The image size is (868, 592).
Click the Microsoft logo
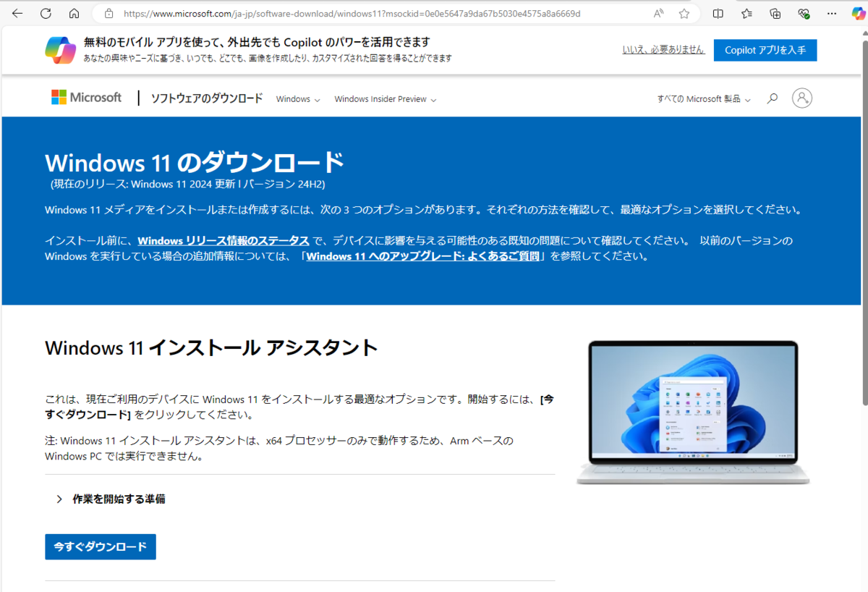(86, 97)
